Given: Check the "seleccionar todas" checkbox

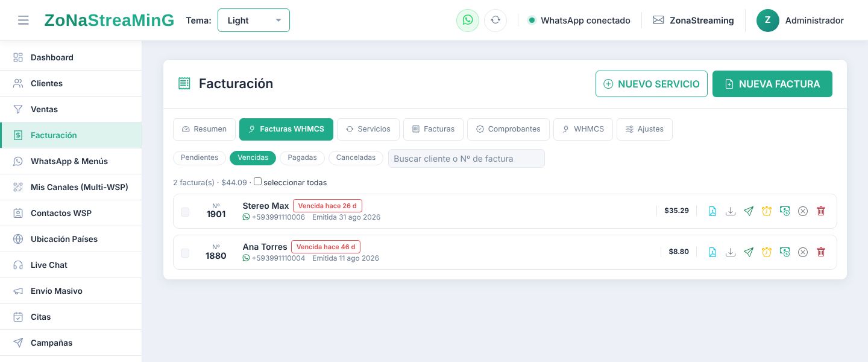Looking at the screenshot, I should click(258, 182).
